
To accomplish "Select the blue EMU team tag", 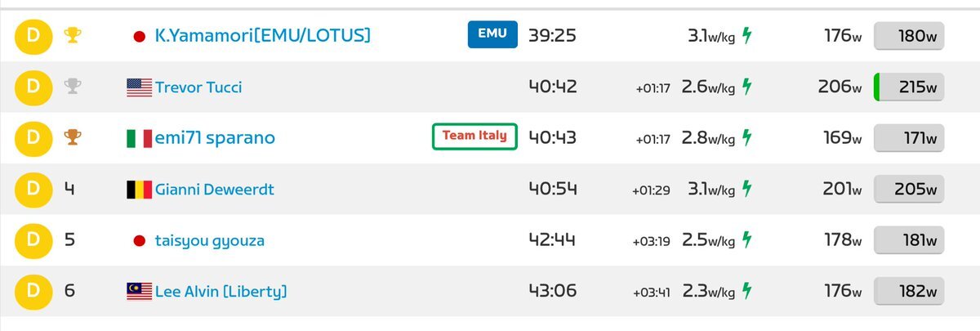I will pyautogui.click(x=492, y=34).
